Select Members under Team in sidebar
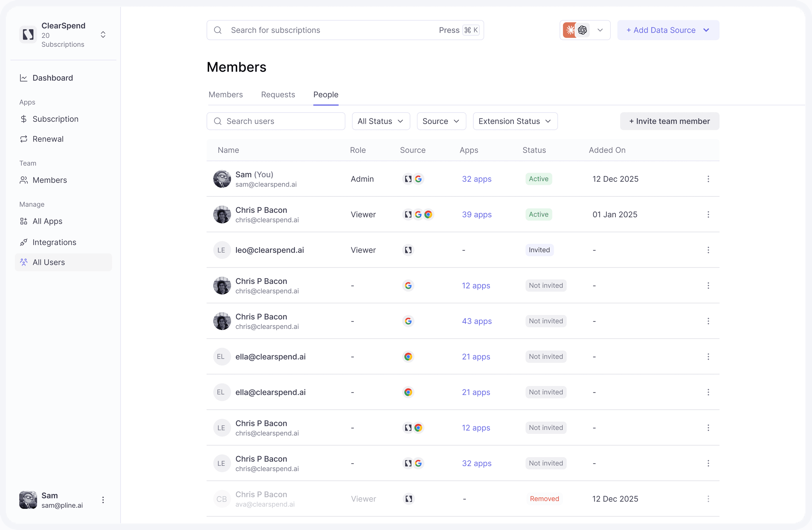Viewport: 812px width, 530px height. click(x=63, y=180)
